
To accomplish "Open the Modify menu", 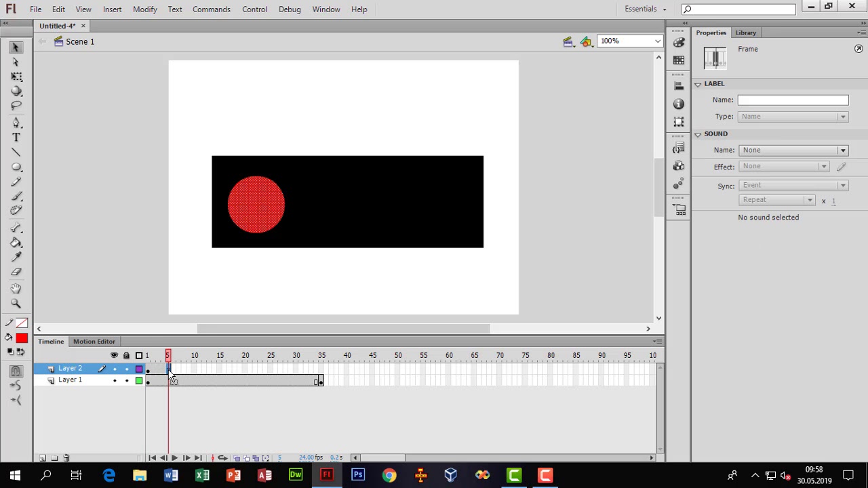I will [x=145, y=9].
